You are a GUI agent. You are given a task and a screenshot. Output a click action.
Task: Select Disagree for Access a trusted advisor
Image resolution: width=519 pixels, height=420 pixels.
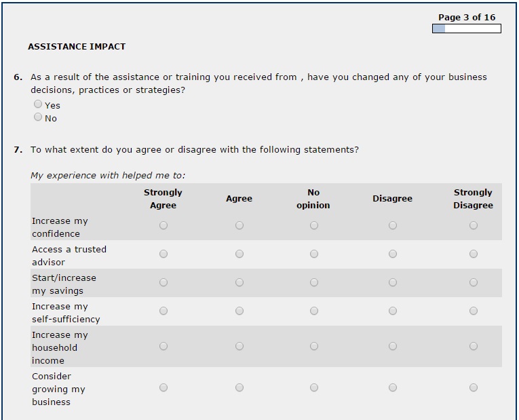pyautogui.click(x=393, y=254)
